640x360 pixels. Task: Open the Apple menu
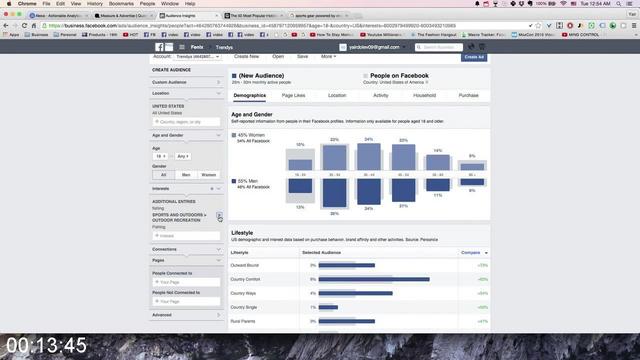(9, 4)
